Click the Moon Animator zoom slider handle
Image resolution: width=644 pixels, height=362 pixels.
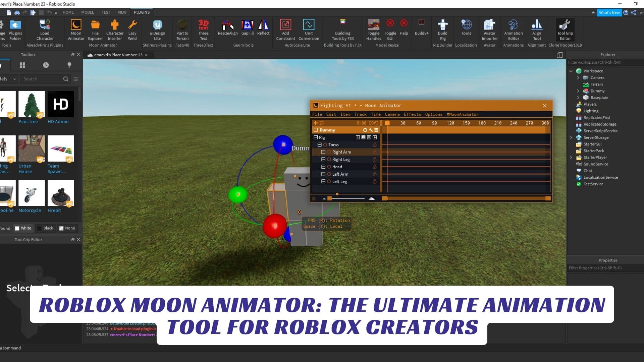point(330,198)
